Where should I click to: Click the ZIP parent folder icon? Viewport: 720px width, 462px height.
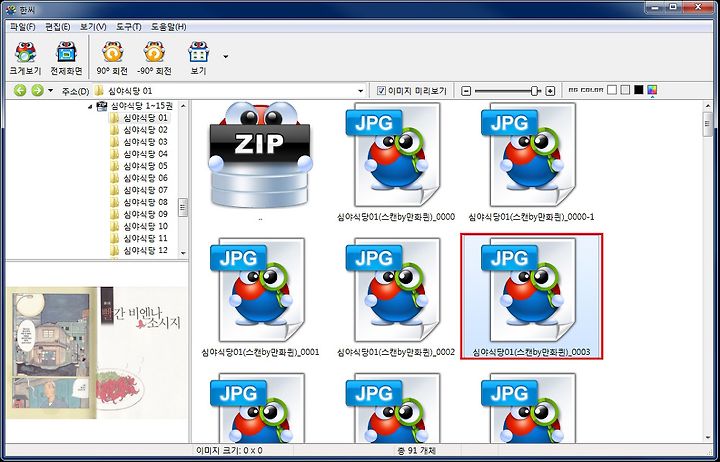pos(260,155)
